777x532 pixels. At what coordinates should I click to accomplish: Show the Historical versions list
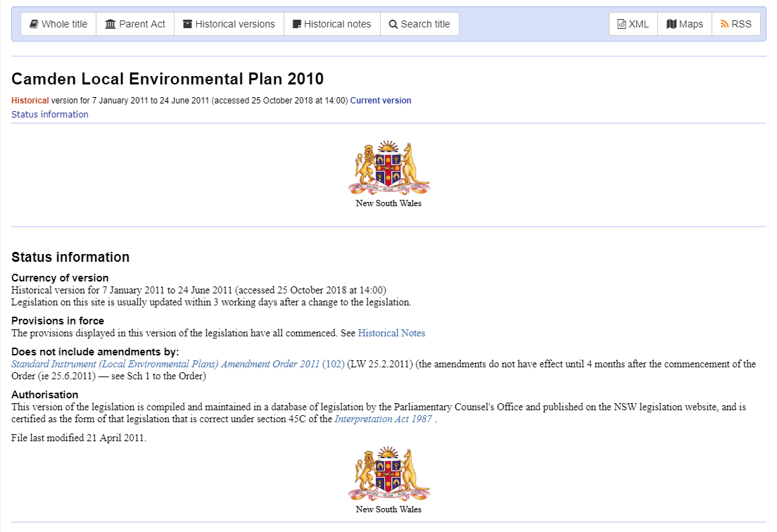[229, 24]
